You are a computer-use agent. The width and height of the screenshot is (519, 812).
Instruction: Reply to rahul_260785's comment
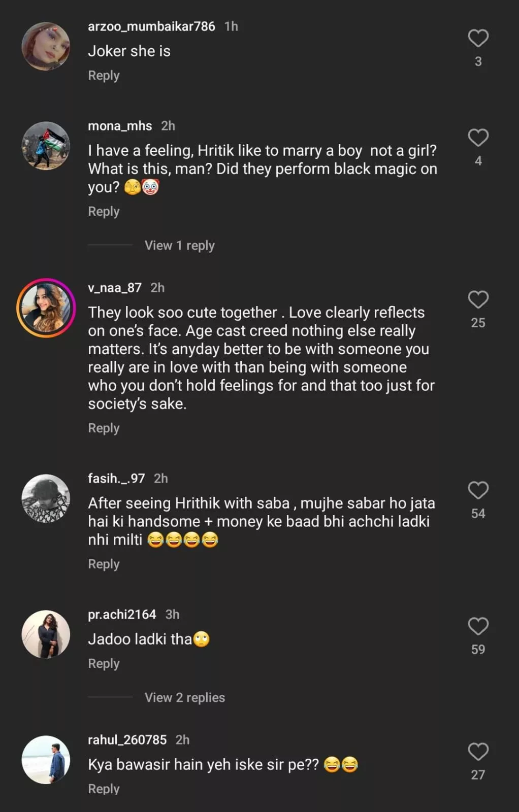point(104,789)
